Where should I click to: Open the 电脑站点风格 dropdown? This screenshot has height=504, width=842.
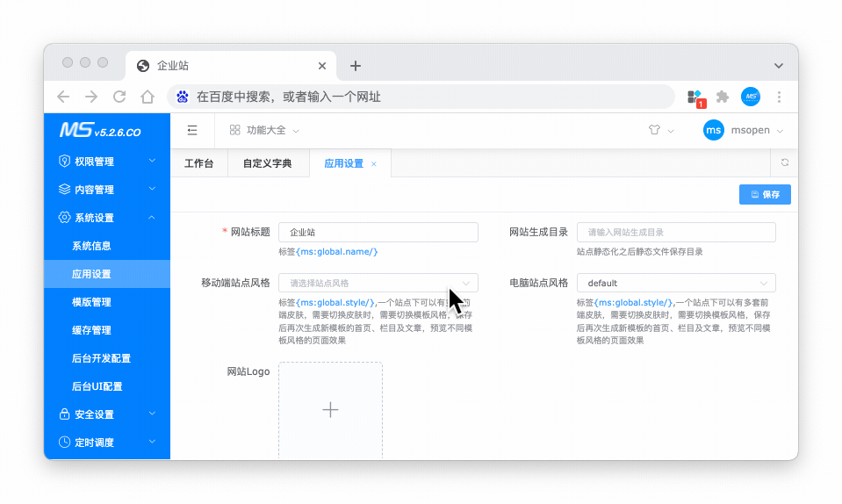coord(676,283)
